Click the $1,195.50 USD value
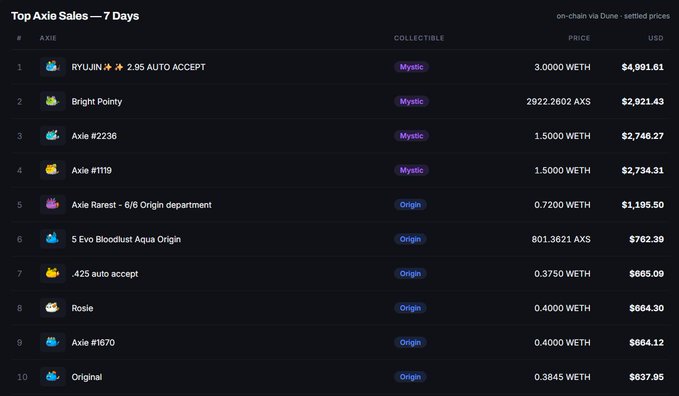The width and height of the screenshot is (679, 396). [643, 205]
